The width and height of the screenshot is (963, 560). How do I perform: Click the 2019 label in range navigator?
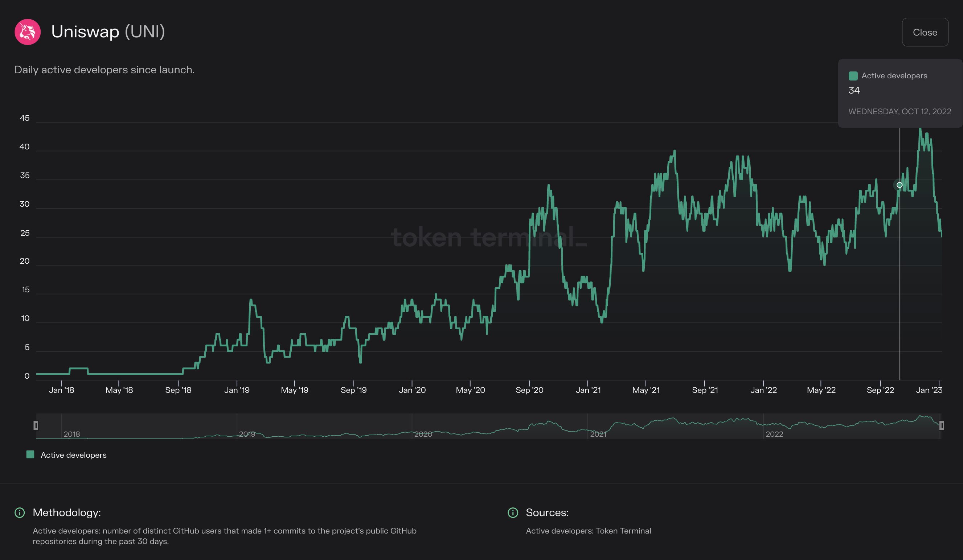(247, 434)
